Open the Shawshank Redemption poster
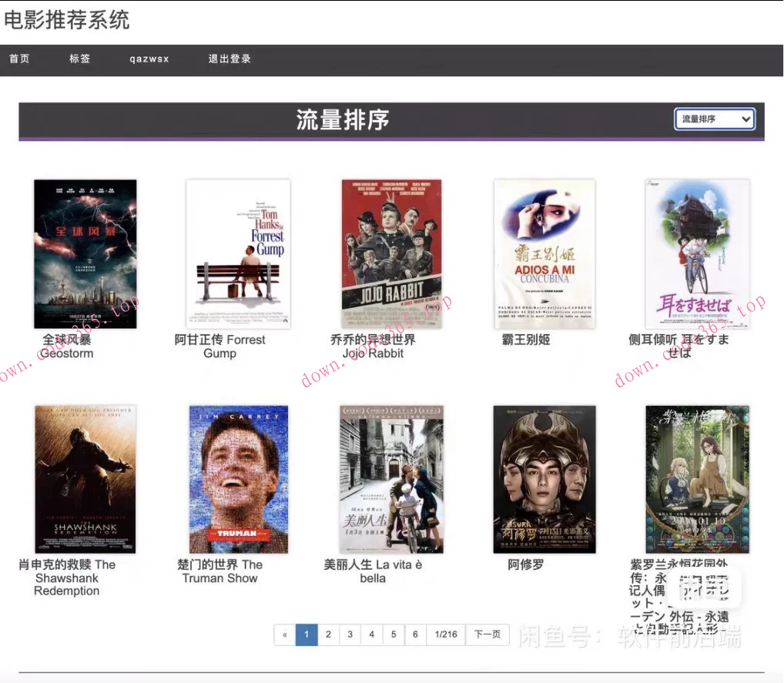 pyautogui.click(x=85, y=480)
